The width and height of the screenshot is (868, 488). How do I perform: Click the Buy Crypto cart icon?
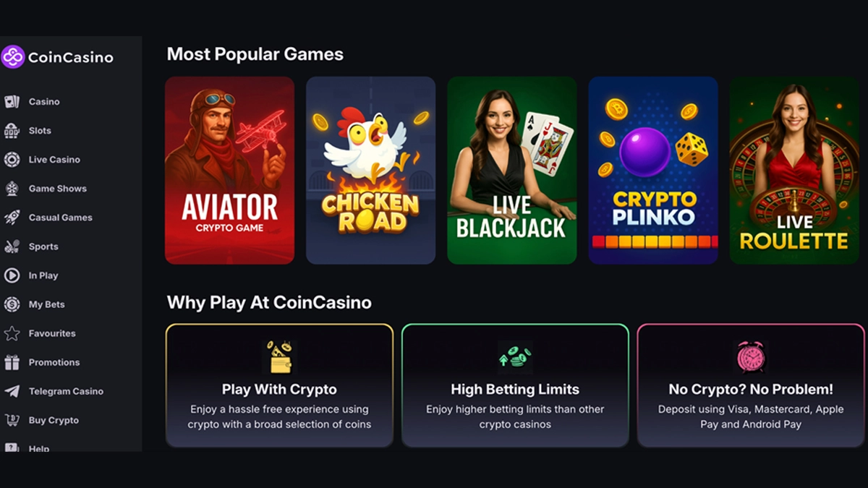point(12,420)
